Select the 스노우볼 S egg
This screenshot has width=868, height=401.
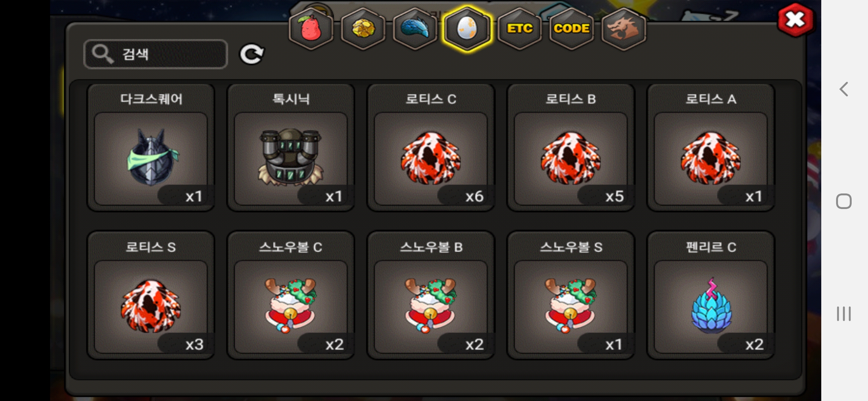[x=571, y=296]
